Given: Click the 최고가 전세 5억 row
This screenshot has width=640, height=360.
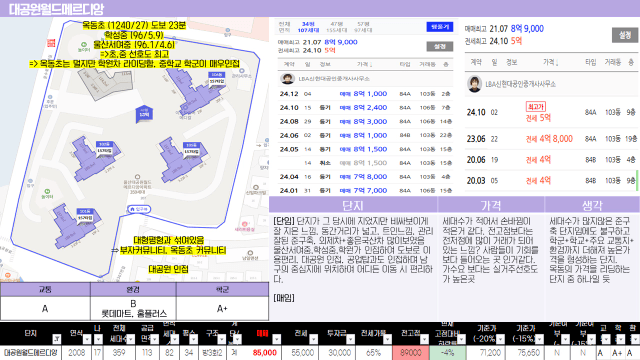Looking at the screenshot, I should (551, 112).
